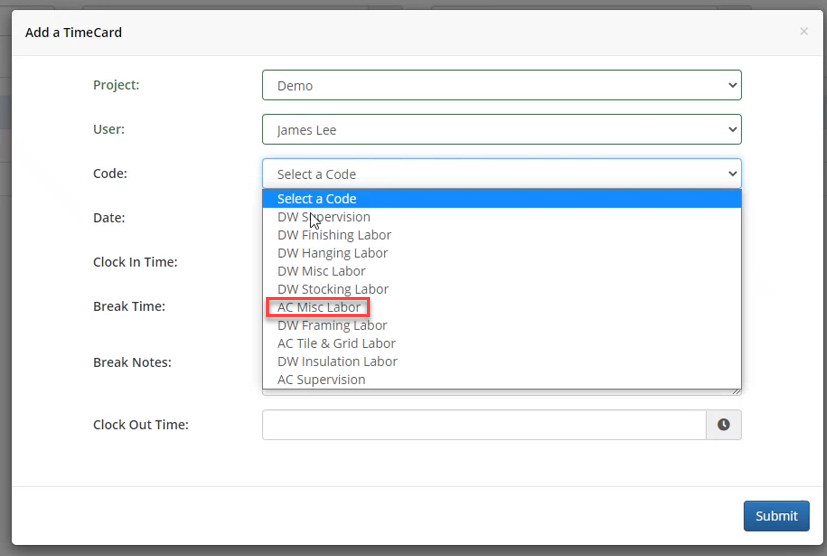Viewport: 827px width, 556px height.
Task: Submit the timecard form
Action: pos(776,516)
